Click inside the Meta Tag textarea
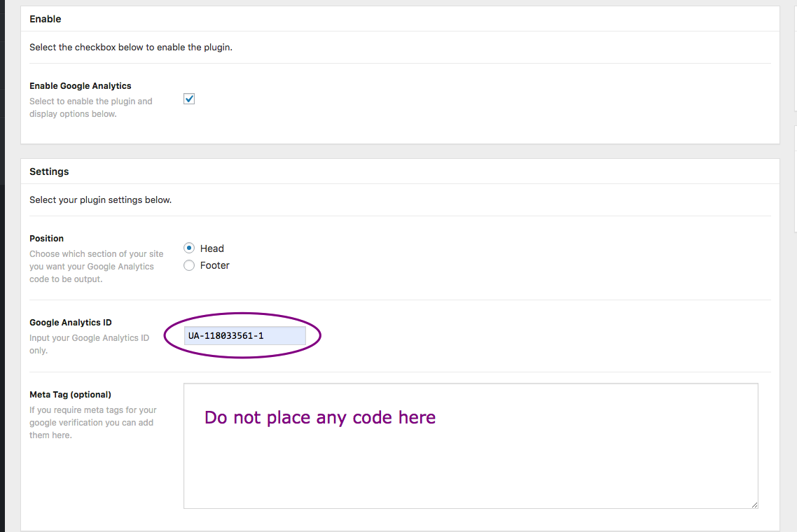 [471, 446]
